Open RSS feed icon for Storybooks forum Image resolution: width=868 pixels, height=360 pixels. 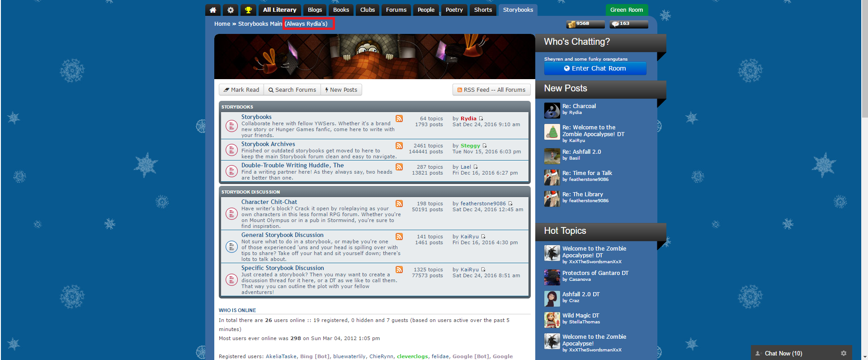399,118
